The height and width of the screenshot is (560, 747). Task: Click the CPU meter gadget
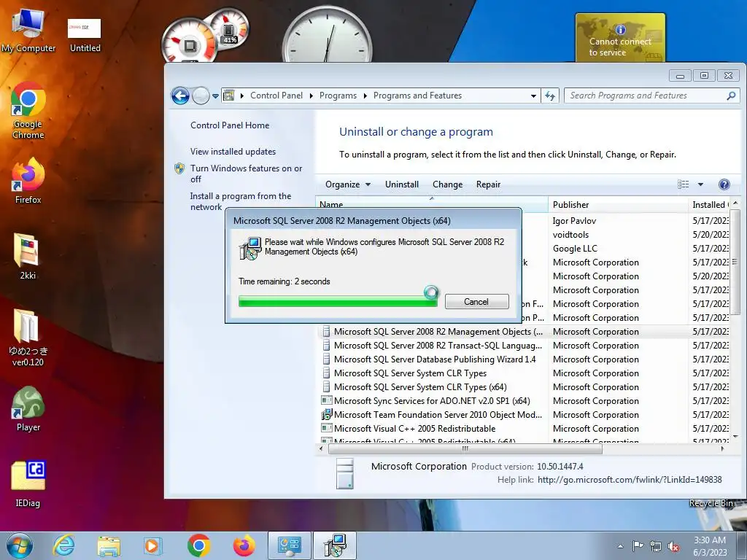[x=190, y=43]
